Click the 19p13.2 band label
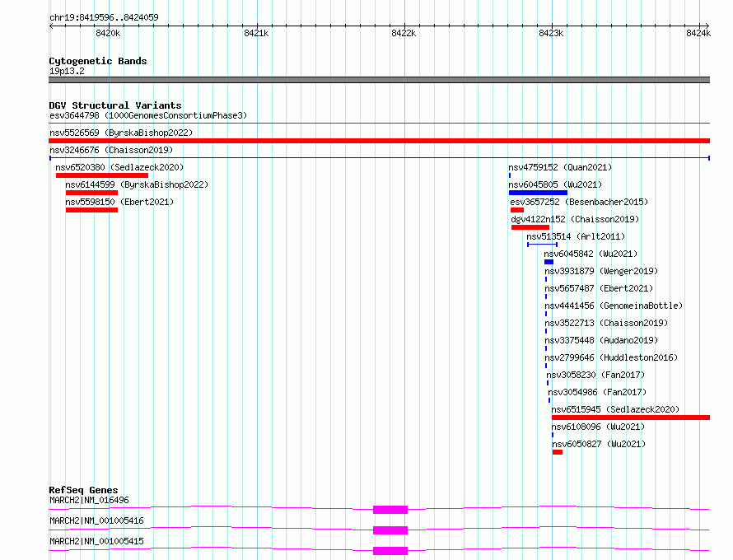 (67, 71)
